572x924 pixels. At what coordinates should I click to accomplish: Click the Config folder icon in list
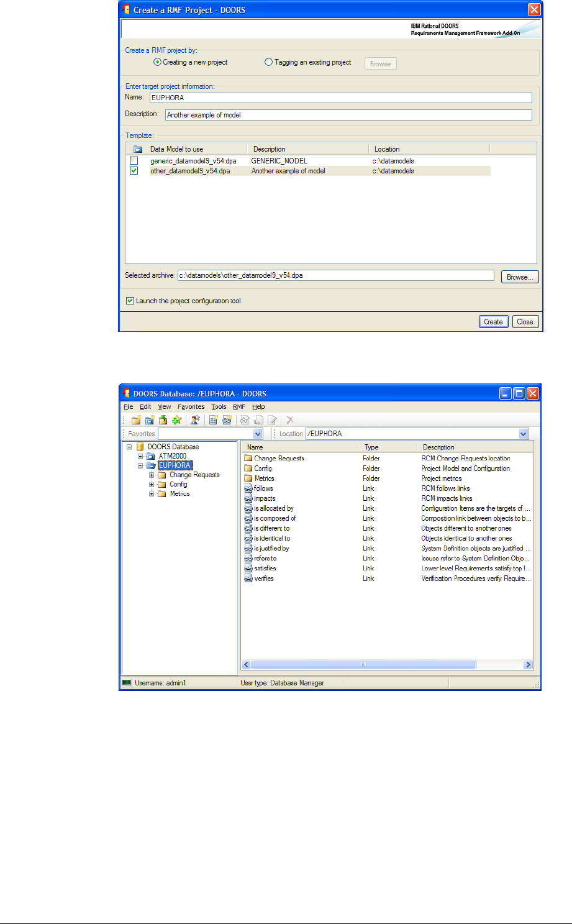click(248, 469)
